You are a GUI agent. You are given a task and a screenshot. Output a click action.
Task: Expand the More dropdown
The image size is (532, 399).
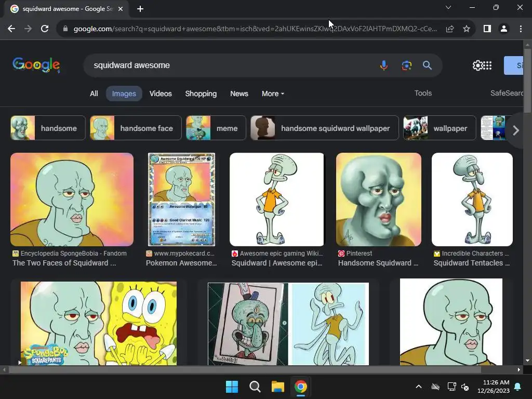coord(273,94)
